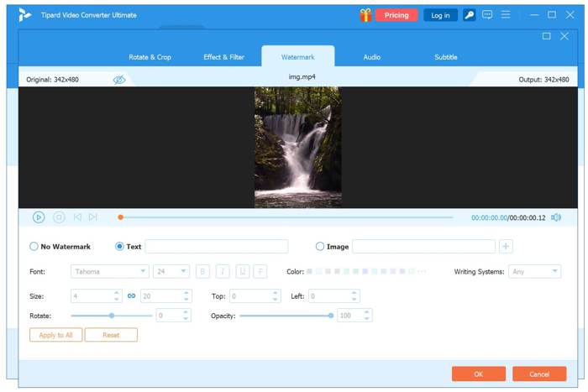Open the font size 24 dropdown

(x=171, y=271)
